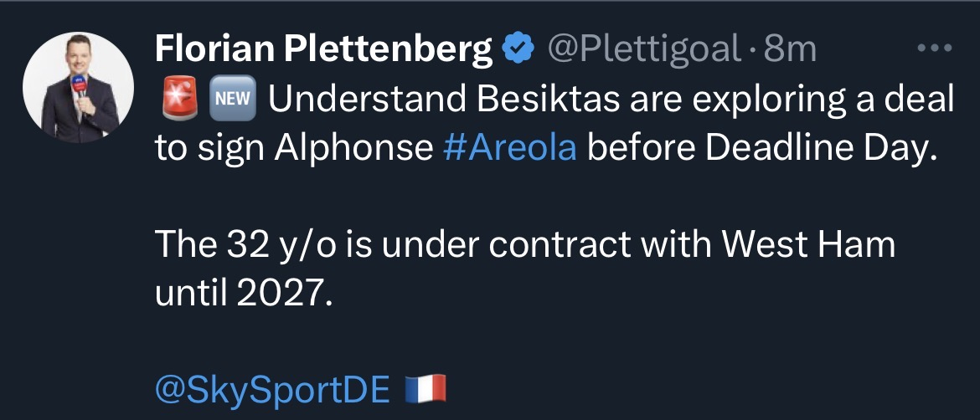This screenshot has height=420, width=980.
Task: Open the three-dot more options menu
Action: coord(936,49)
